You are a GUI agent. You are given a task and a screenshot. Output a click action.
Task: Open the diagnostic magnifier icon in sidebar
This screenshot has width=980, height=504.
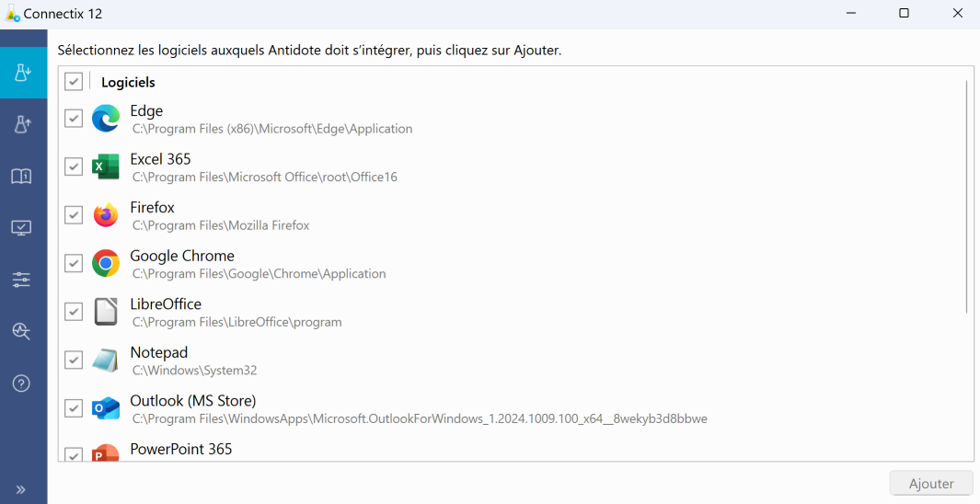click(x=22, y=331)
